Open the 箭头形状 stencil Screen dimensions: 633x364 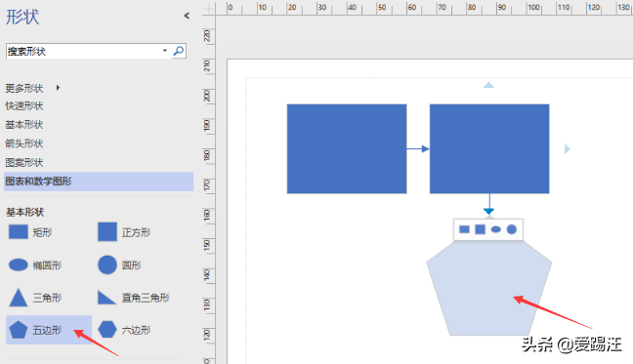[x=23, y=143]
